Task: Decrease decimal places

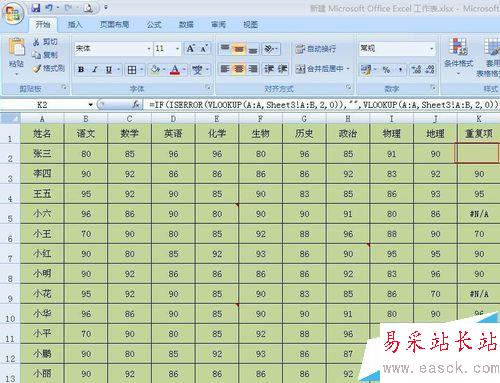Action: (x=430, y=69)
